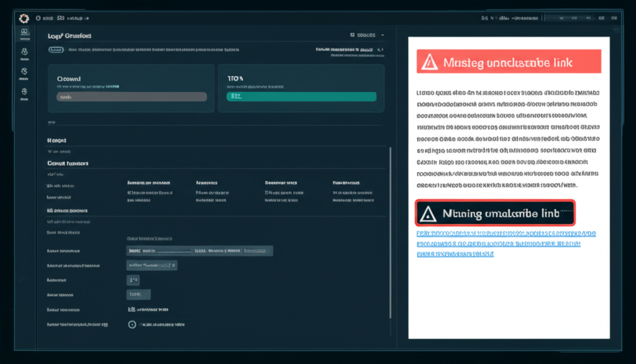The width and height of the screenshot is (636, 364).
Task: Open the dropdown at top right of header
Action: [367, 35]
